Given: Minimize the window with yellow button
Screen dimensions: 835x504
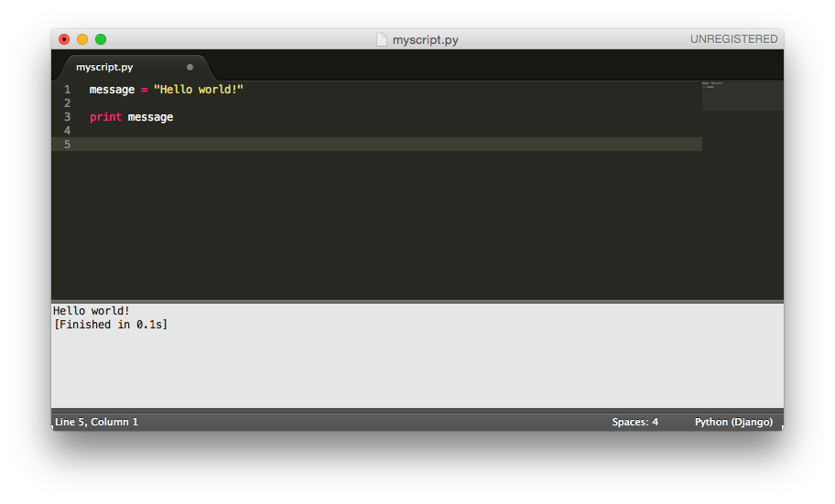Looking at the screenshot, I should point(82,39).
